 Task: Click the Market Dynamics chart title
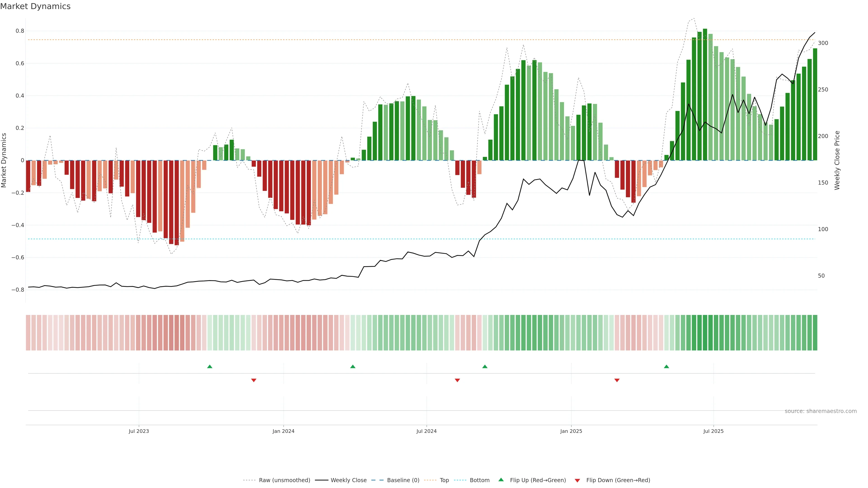coord(35,6)
